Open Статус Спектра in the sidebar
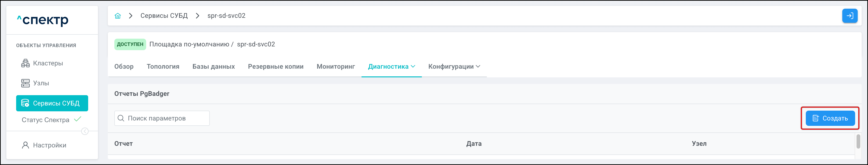 coord(46,120)
